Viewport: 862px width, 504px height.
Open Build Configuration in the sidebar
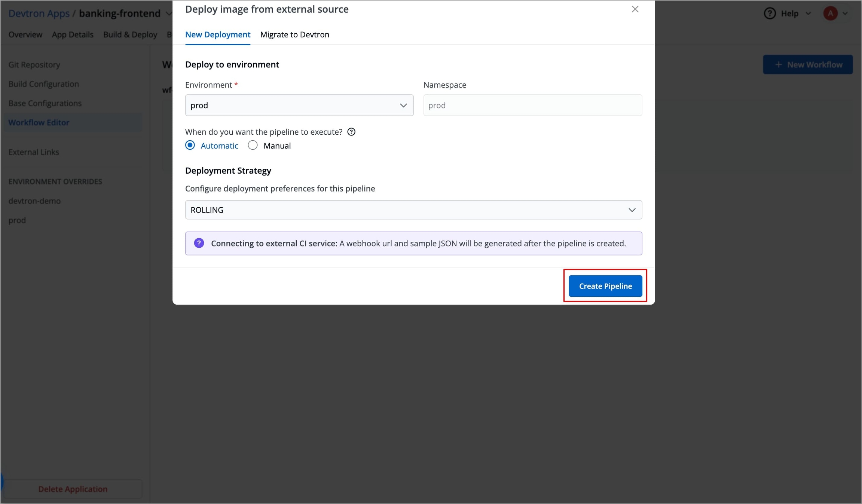coord(44,84)
